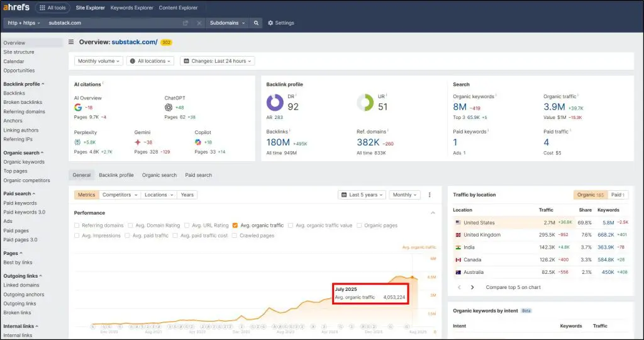Clear the URL with the X icon

tap(199, 23)
